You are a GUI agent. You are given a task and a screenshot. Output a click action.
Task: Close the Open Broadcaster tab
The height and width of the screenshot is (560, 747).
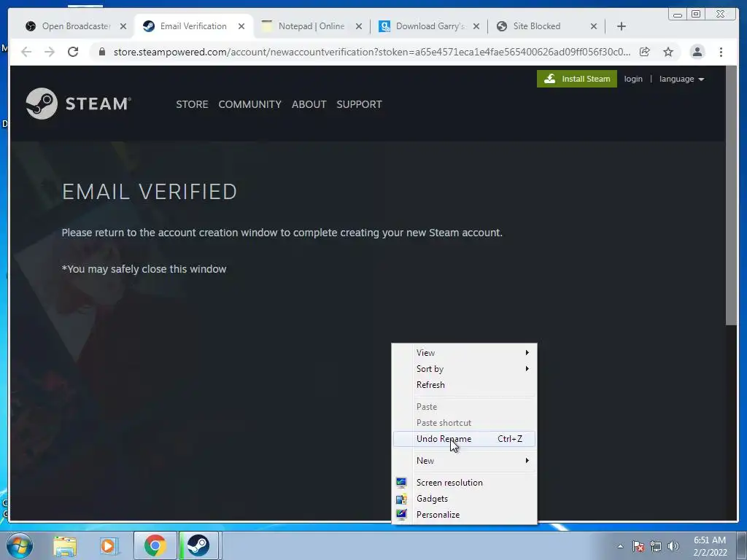tap(123, 27)
